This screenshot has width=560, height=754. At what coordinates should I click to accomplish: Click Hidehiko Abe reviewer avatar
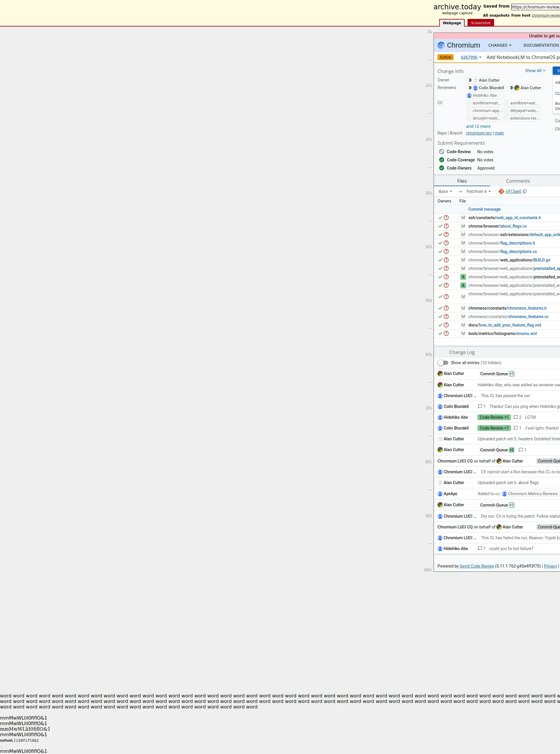tap(469, 95)
